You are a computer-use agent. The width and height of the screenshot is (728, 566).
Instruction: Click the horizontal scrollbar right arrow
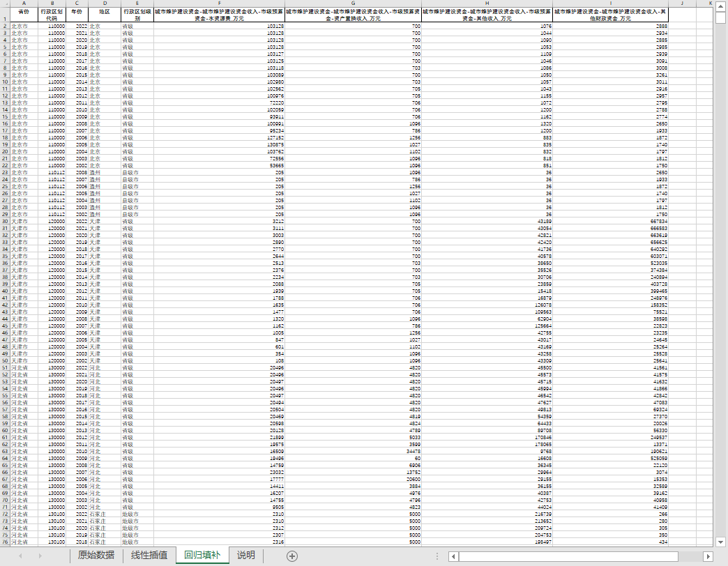708,556
